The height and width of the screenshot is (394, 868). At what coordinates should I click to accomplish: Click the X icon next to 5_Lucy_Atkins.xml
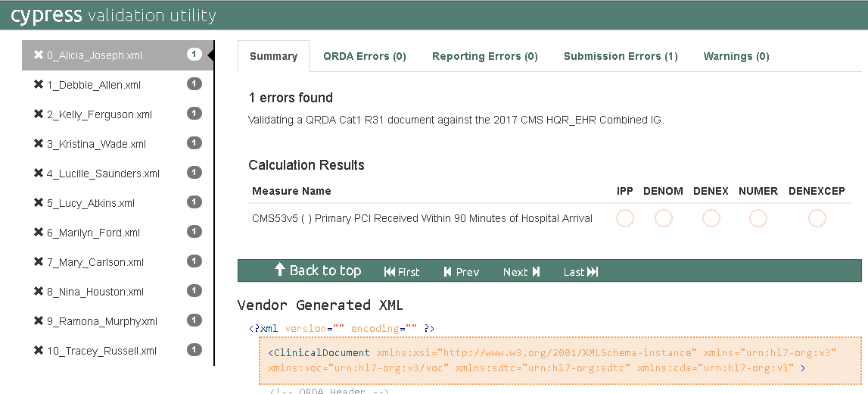click(x=39, y=203)
